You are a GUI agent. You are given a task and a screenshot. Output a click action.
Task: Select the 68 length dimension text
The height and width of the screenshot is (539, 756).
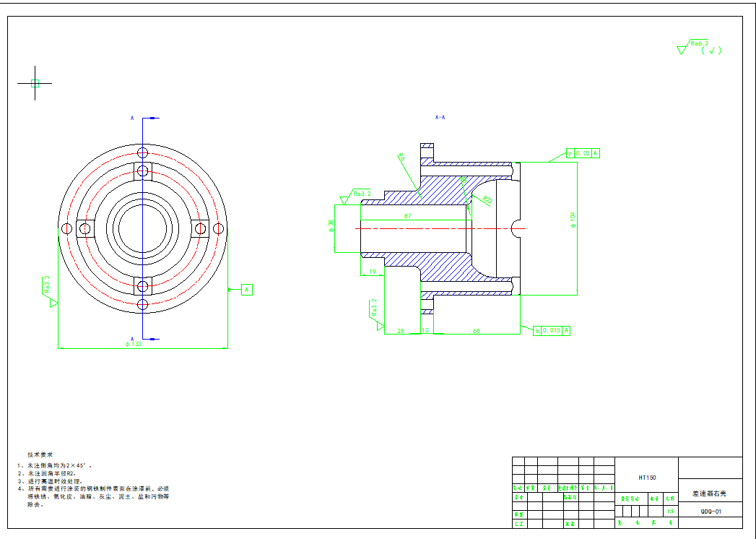(477, 330)
